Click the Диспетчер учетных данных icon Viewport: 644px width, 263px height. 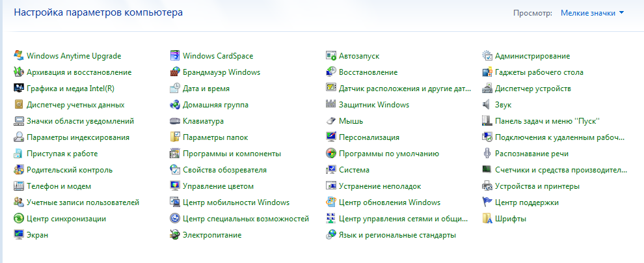pos(18,104)
